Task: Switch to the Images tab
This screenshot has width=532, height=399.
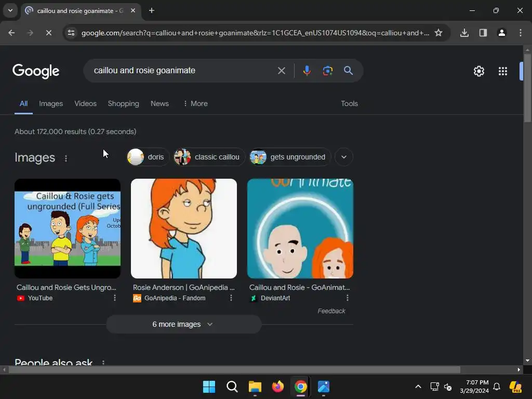Action: pos(51,103)
